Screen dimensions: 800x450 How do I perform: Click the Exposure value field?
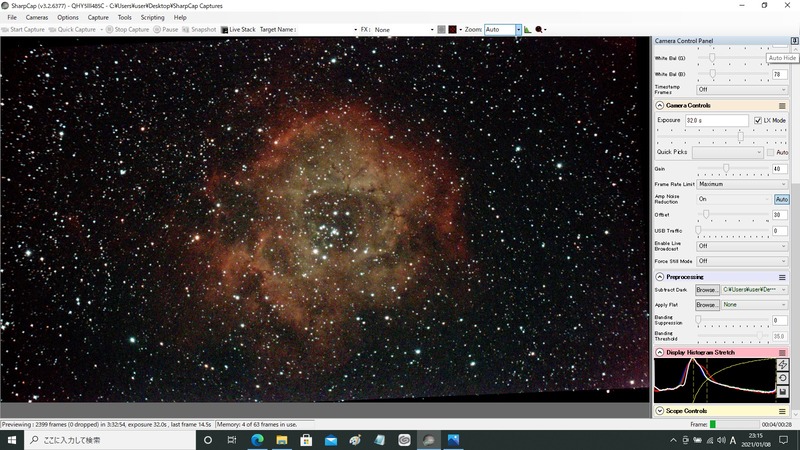(716, 120)
